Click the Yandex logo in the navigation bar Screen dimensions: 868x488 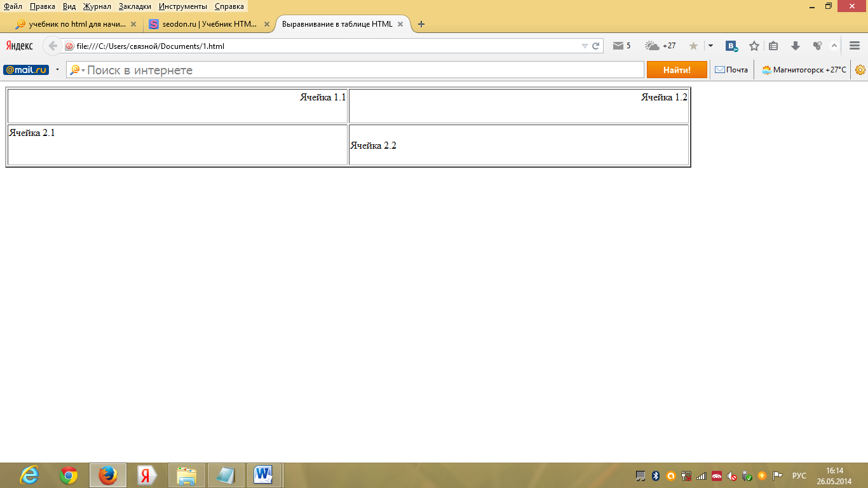pos(20,46)
